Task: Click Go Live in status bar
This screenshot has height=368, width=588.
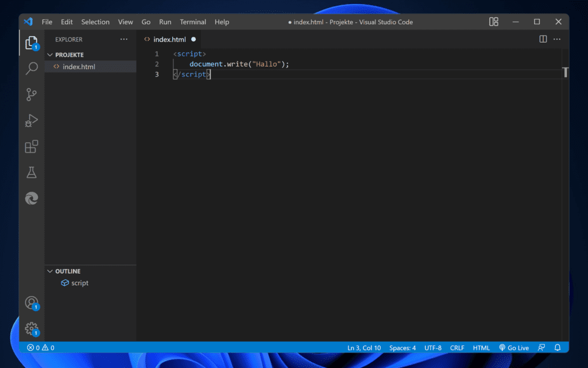Action: click(x=514, y=348)
